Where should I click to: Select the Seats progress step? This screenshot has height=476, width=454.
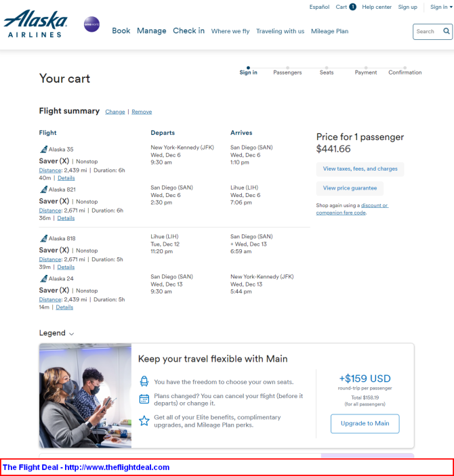coord(327,71)
